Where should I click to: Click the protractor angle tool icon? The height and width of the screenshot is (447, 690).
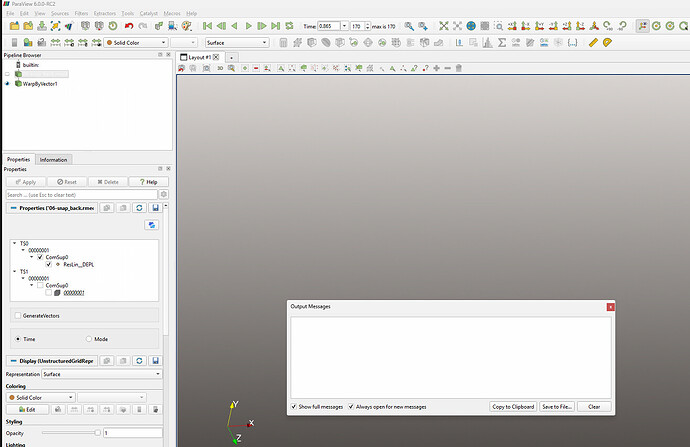coord(607,43)
